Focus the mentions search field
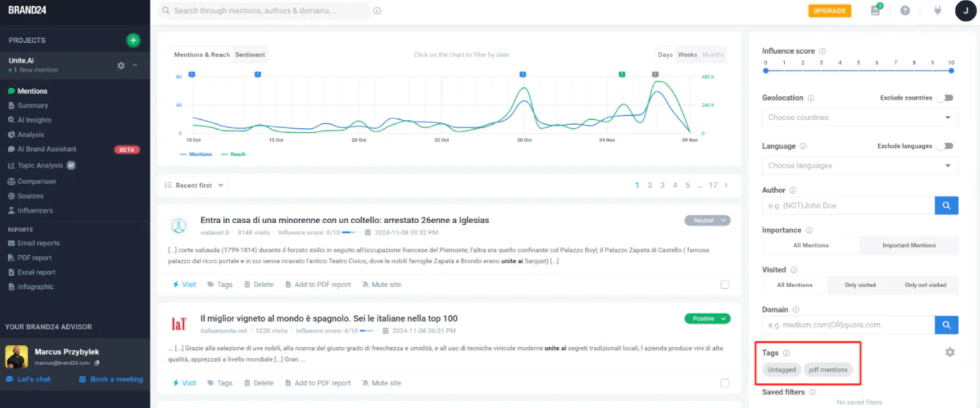The image size is (980, 408). (x=264, y=11)
